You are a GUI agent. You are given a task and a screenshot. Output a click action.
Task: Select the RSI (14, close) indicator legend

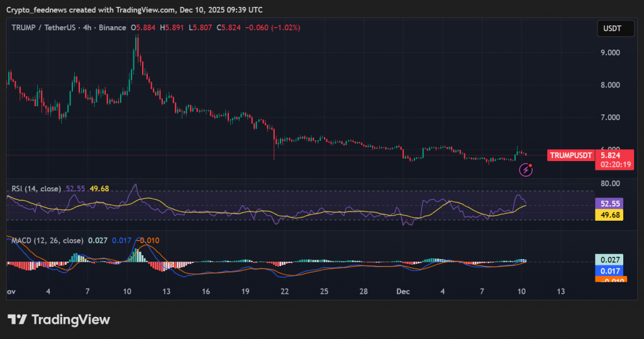pyautogui.click(x=35, y=189)
